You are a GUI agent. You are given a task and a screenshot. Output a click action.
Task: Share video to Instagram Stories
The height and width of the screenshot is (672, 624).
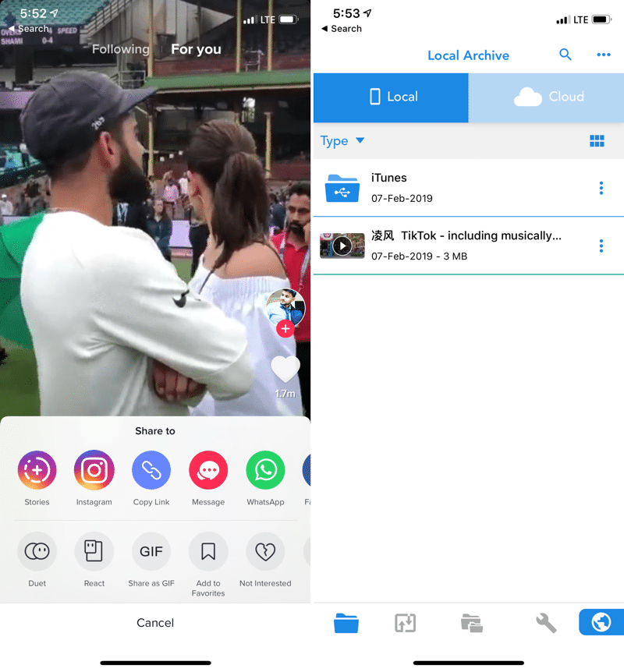37,471
